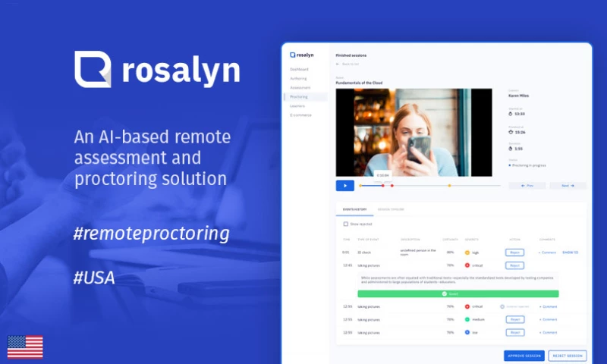Screen dimensions: 607x364
Task: Go to the previous session with Prev
Action: [527, 186]
